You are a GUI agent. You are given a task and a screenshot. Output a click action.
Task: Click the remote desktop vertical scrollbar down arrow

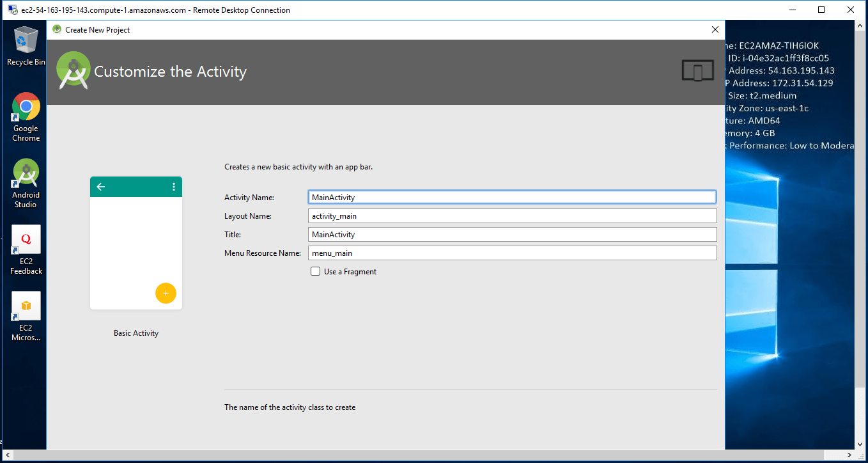point(861,444)
